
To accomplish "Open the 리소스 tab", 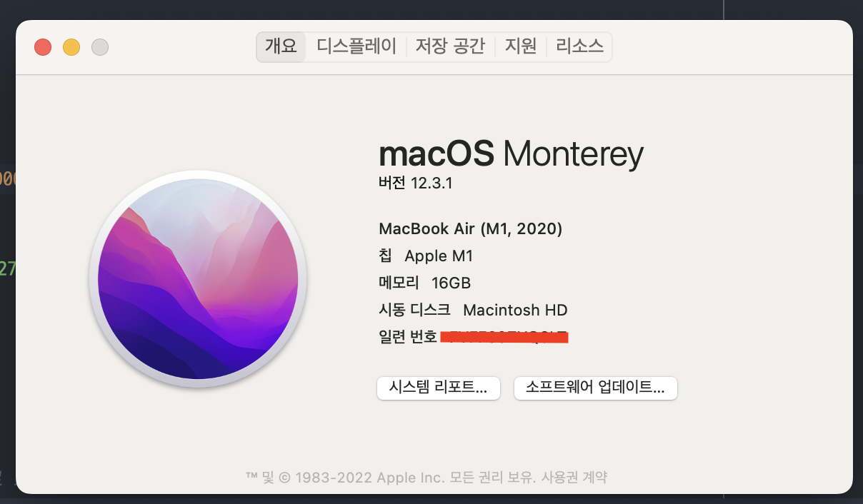I will 579,46.
